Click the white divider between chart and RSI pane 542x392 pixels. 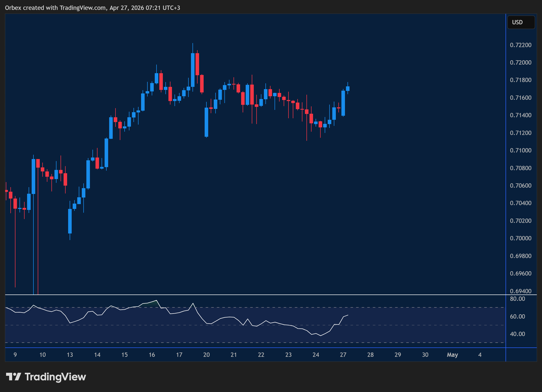click(253, 295)
